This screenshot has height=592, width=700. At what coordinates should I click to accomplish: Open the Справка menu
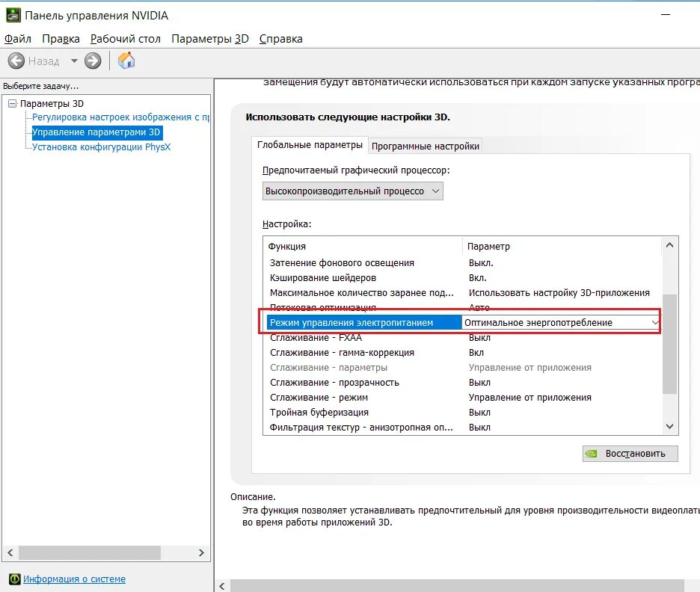click(x=280, y=39)
